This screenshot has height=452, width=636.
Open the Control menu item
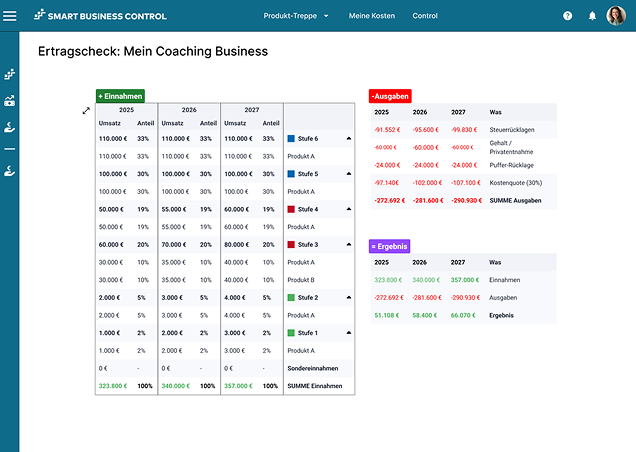[x=425, y=16]
